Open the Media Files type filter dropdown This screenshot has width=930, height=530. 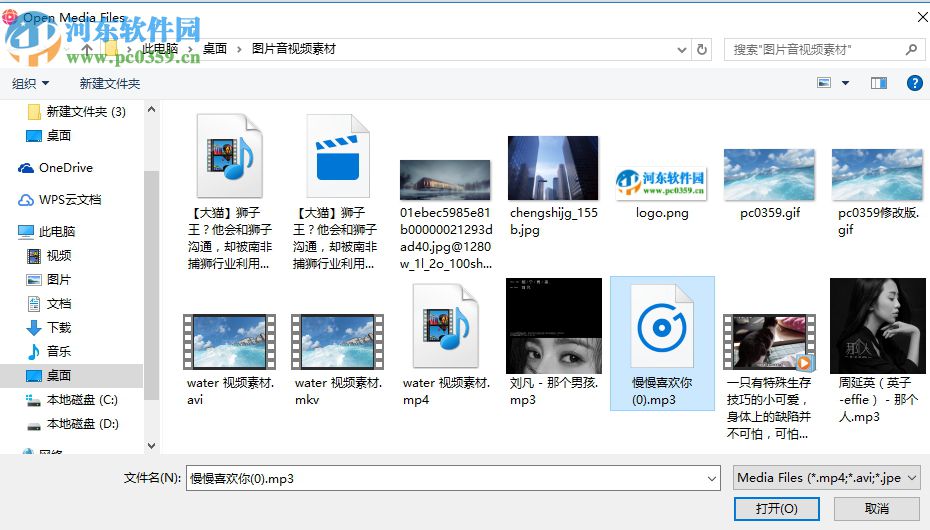[x=827, y=478]
